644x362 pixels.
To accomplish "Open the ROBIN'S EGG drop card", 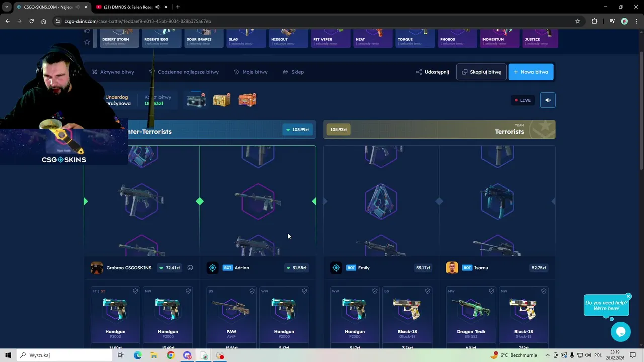I will 161,38.
